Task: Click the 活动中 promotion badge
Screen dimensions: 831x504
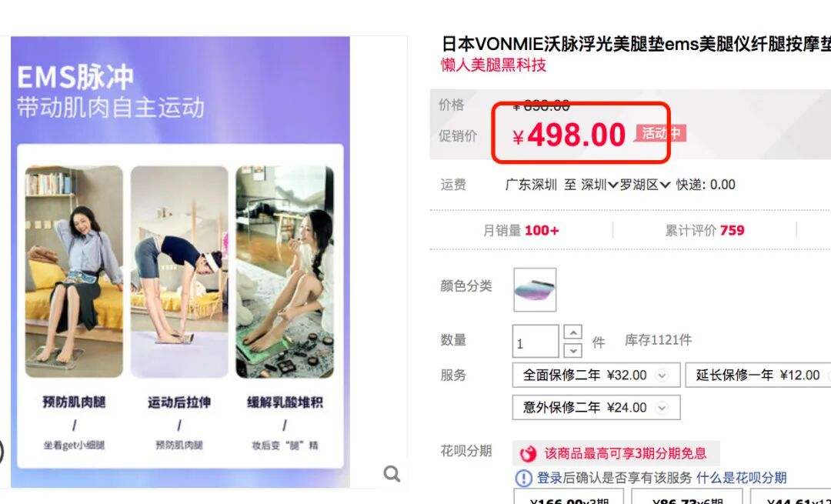Action: (661, 133)
